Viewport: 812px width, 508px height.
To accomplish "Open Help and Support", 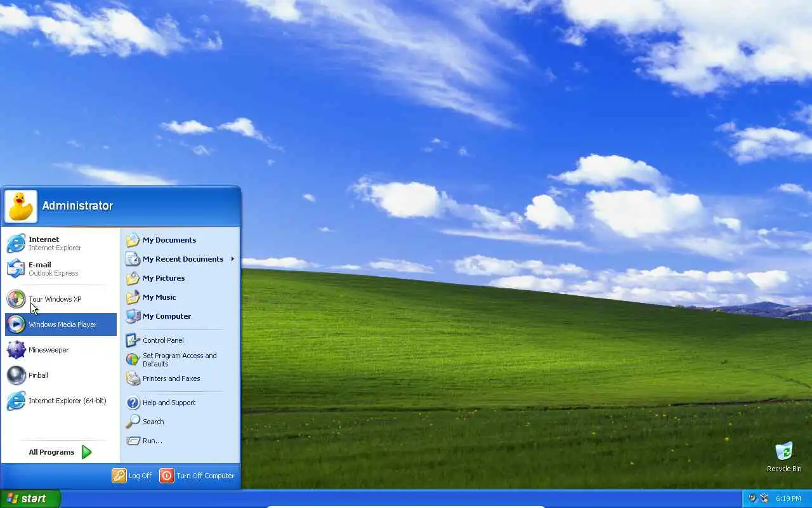I will point(181,403).
